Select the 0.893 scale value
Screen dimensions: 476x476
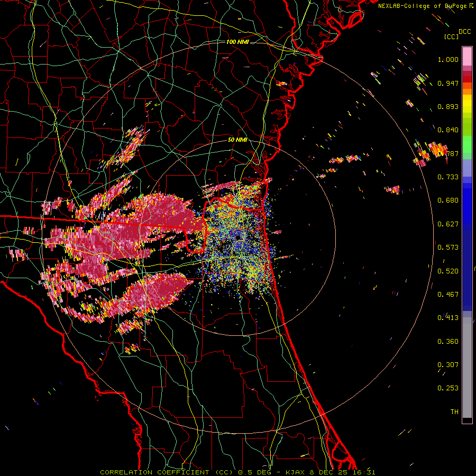tap(448, 106)
